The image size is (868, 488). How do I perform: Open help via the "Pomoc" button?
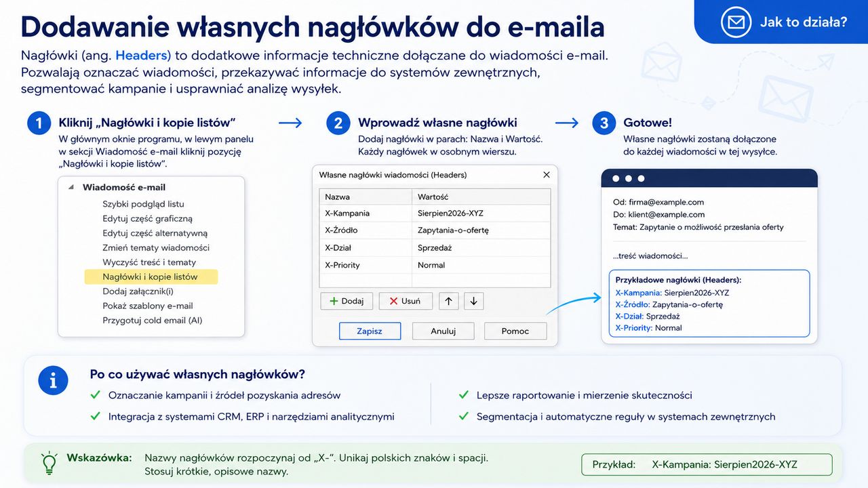(x=515, y=331)
